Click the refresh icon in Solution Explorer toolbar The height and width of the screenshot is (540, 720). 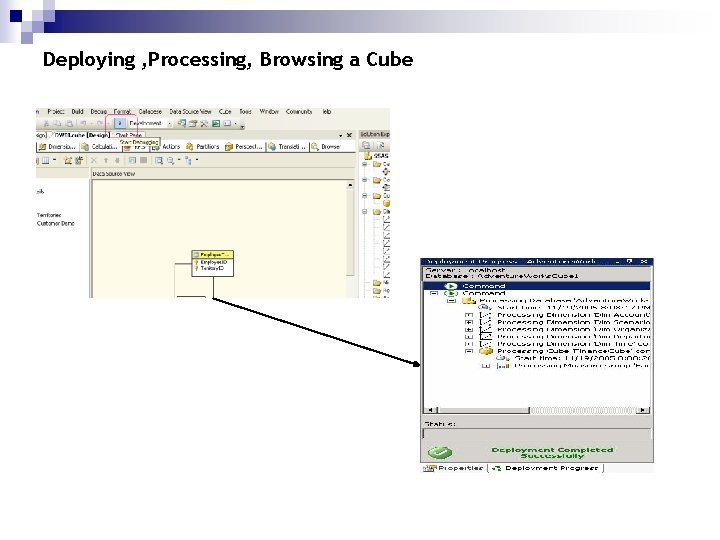380,145
